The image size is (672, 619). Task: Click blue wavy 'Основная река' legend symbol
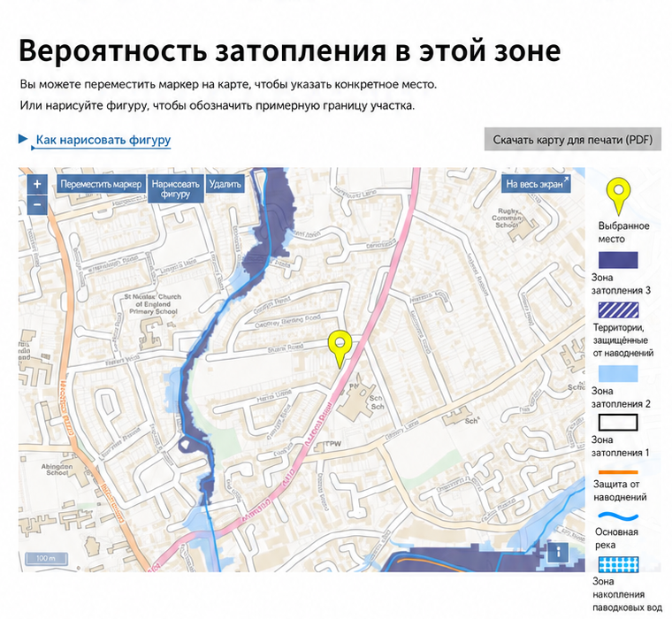pos(618,517)
